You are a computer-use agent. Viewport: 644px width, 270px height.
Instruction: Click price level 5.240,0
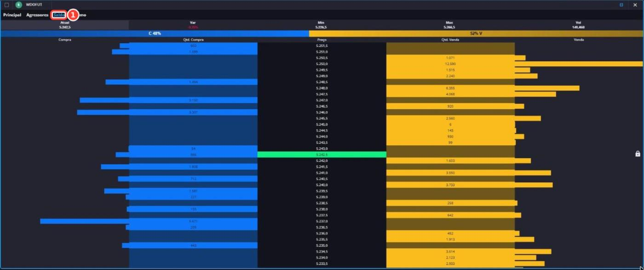pos(322,185)
